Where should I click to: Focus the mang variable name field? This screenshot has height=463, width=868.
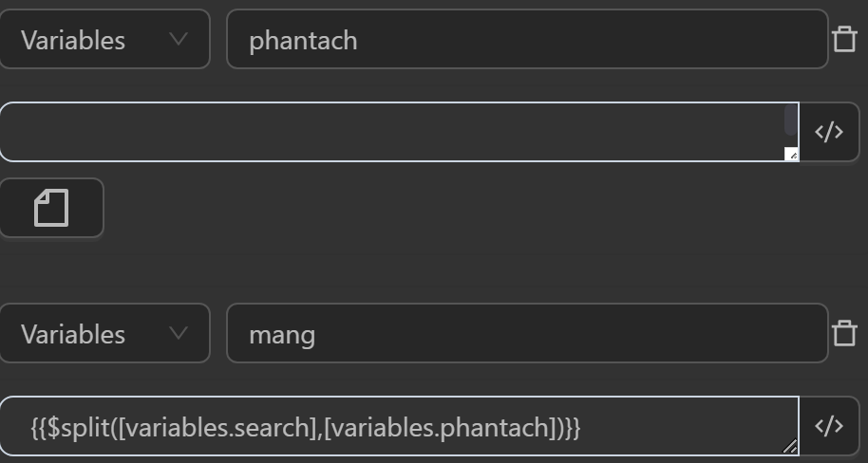pos(526,333)
